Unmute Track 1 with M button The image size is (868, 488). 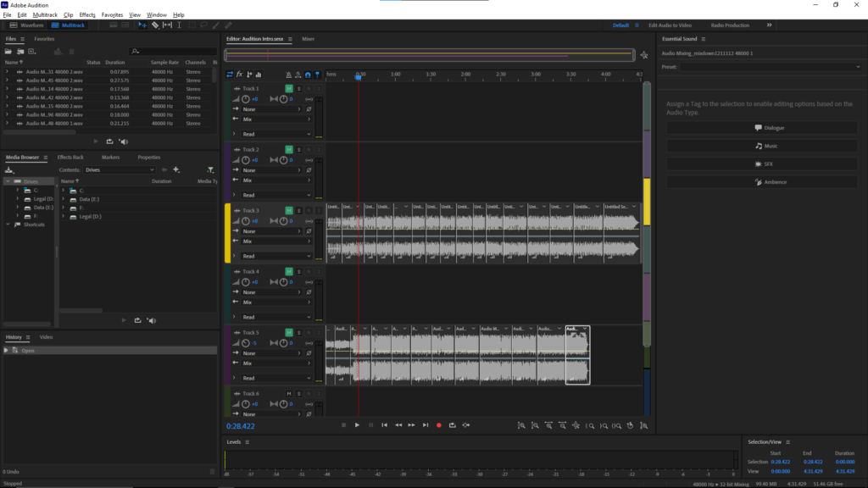[x=289, y=88]
